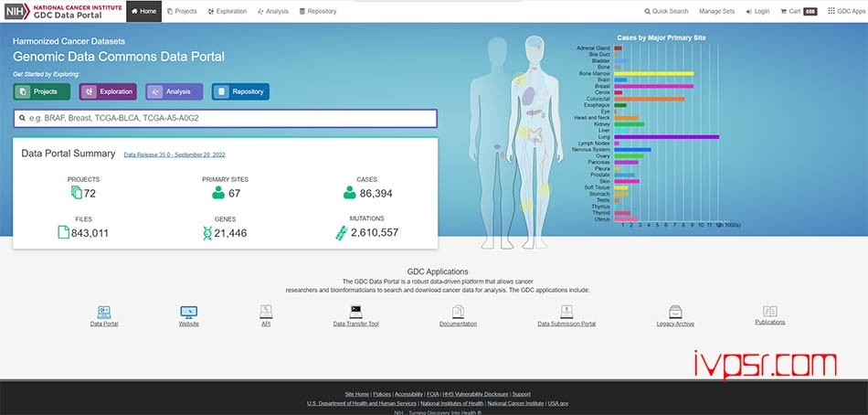
Task: Open the Data Release 35.0 link
Action: pos(175,155)
